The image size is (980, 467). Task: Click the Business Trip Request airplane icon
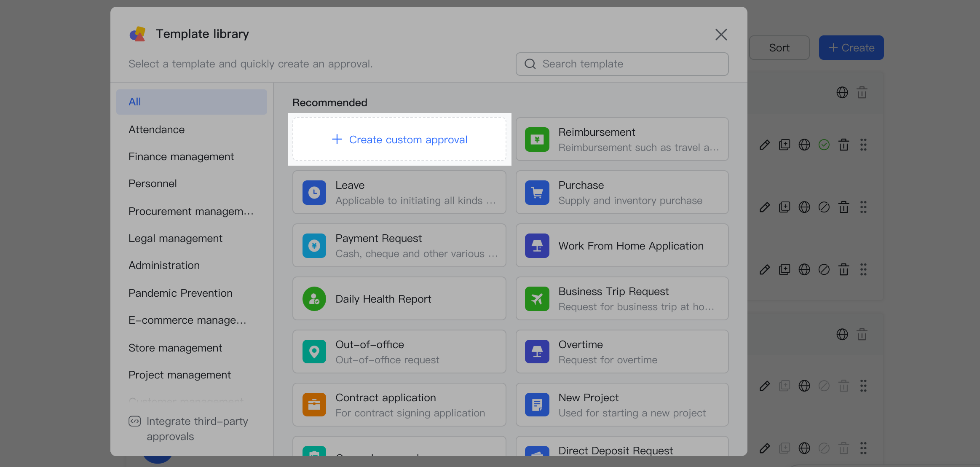[537, 298]
